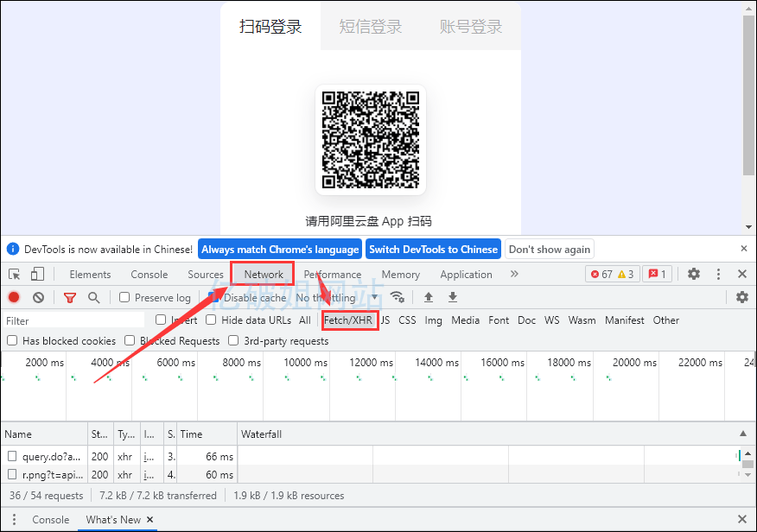Viewport: 757px width, 532px height.
Task: Filter requests by Font type
Action: tap(499, 320)
